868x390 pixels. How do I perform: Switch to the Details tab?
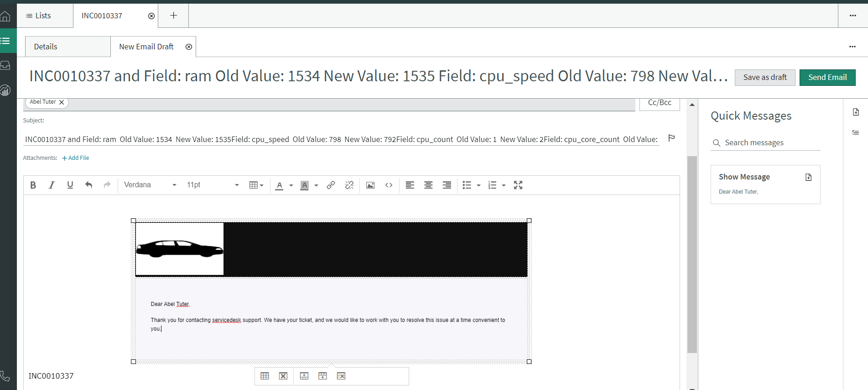pos(68,47)
